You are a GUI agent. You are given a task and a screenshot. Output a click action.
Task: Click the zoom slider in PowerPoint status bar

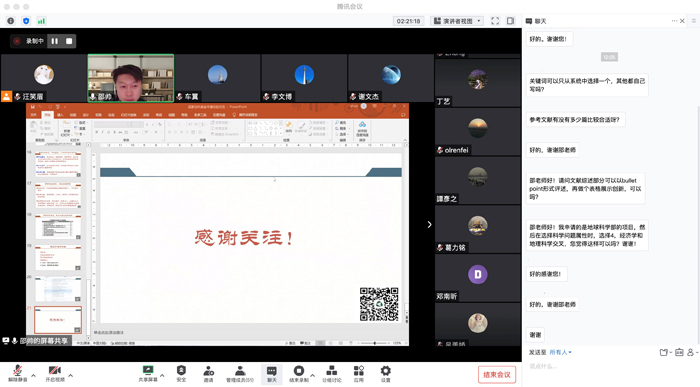[x=374, y=343]
